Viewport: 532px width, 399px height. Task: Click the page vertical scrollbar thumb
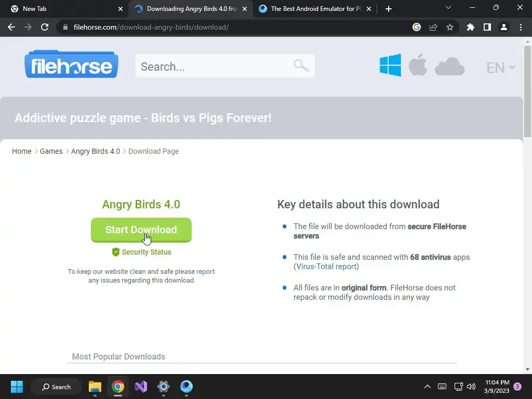[527, 91]
